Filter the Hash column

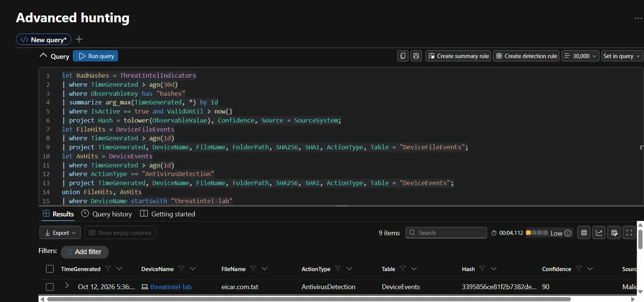tap(482, 269)
